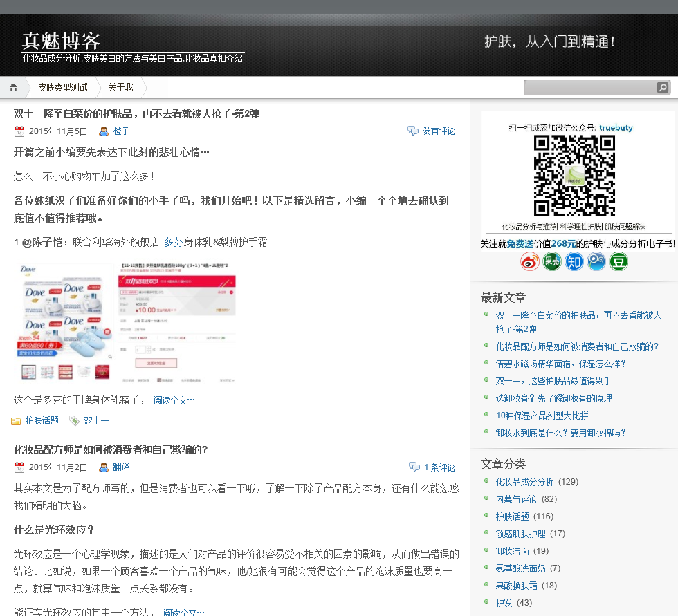Click 阅读全文 under the Dove post
Screen dimensions: 678x616
174,400
